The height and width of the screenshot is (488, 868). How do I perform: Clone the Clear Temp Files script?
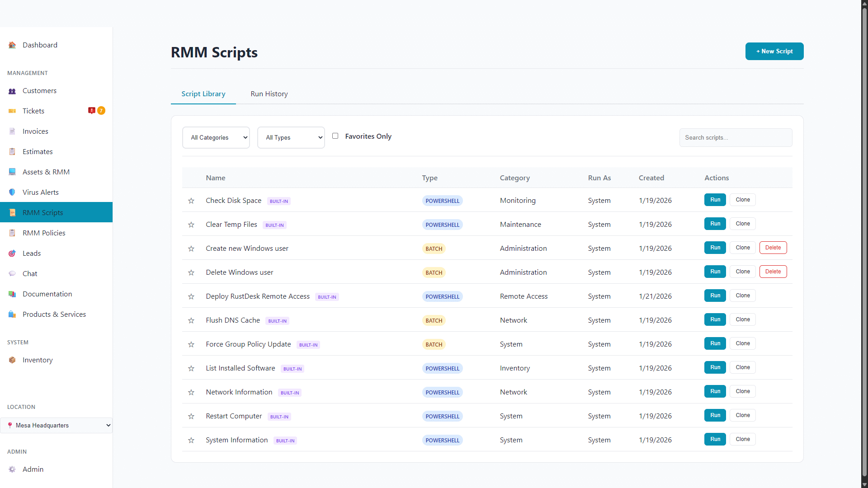point(743,224)
